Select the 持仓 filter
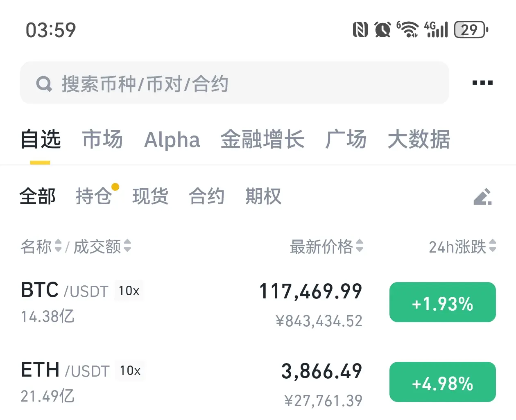 (x=94, y=196)
